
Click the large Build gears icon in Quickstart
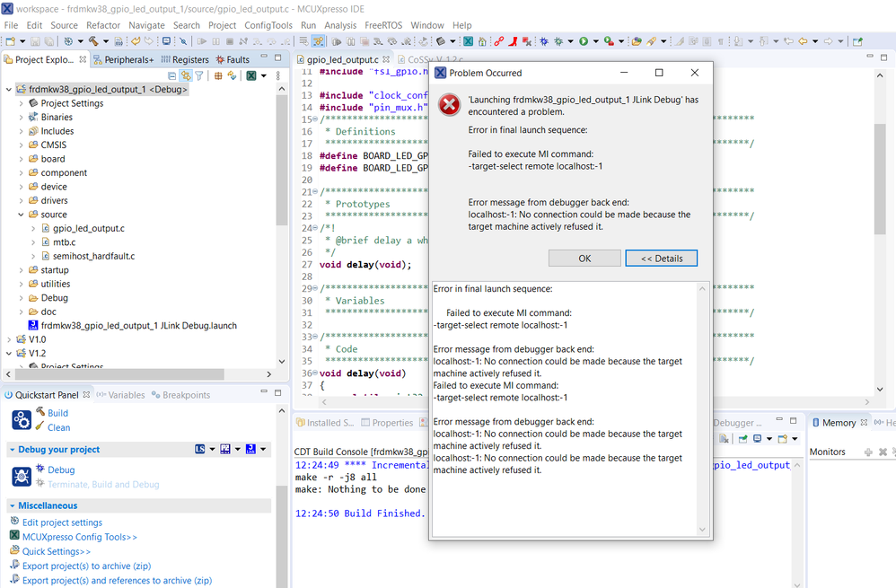(22, 420)
